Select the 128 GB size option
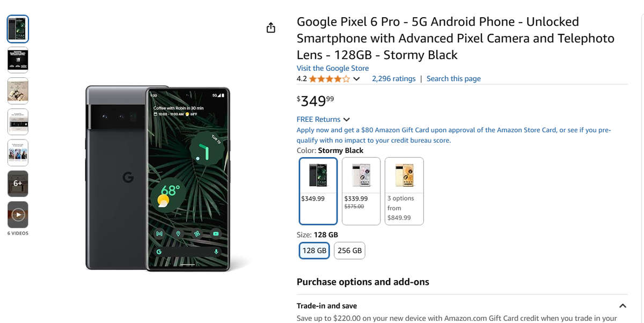Image resolution: width=644 pixels, height=323 pixels. (314, 250)
